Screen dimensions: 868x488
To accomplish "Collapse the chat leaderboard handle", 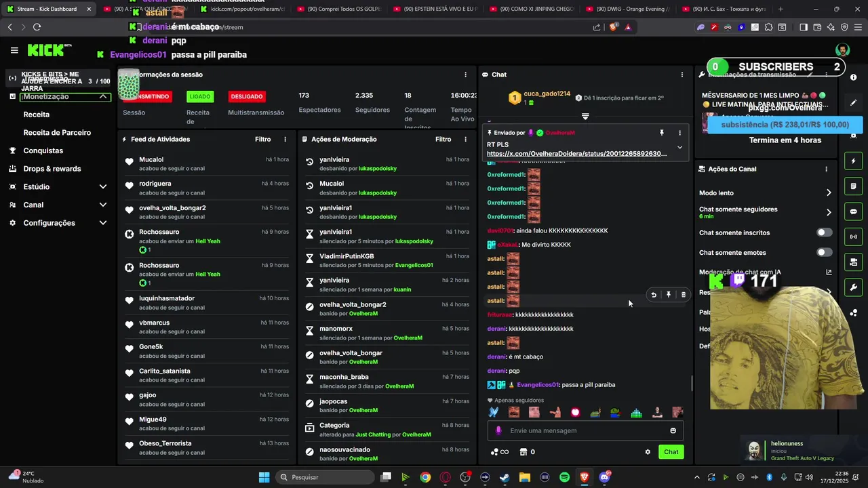I will (x=585, y=117).
